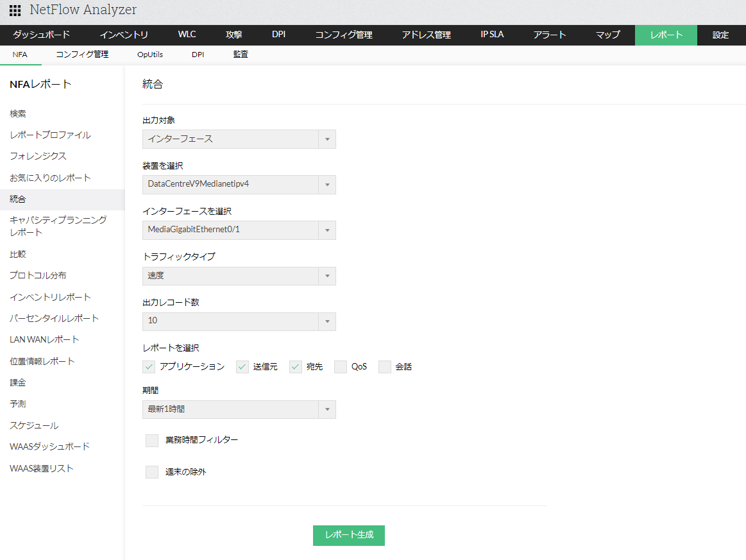The height and width of the screenshot is (560, 746).
Task: Select キャパシティプランニングレポート in sidebar
Action: point(58,226)
